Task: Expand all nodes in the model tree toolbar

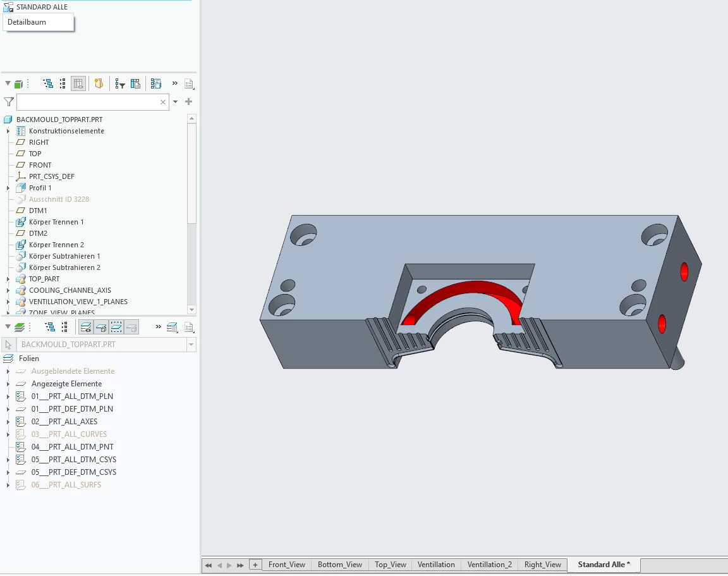Action: point(48,83)
